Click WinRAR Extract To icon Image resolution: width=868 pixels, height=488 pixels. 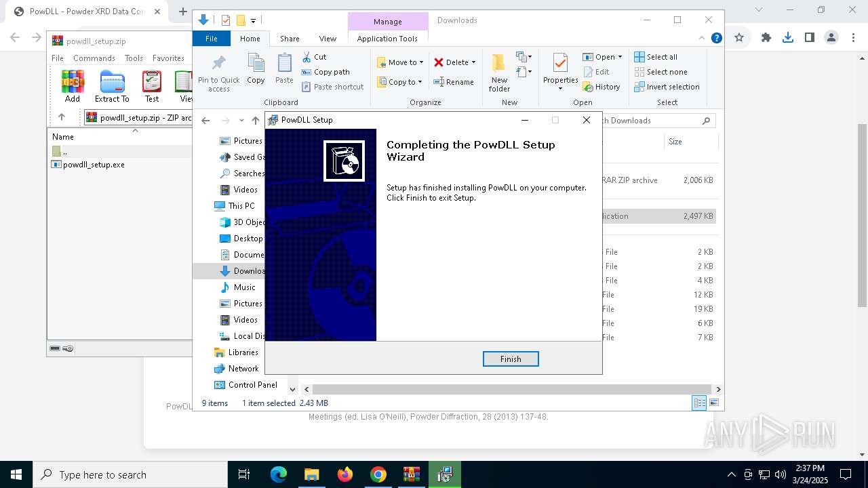pos(112,86)
